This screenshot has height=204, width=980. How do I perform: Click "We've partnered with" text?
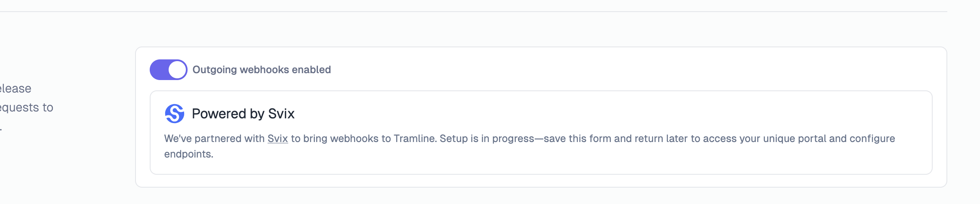214,139
